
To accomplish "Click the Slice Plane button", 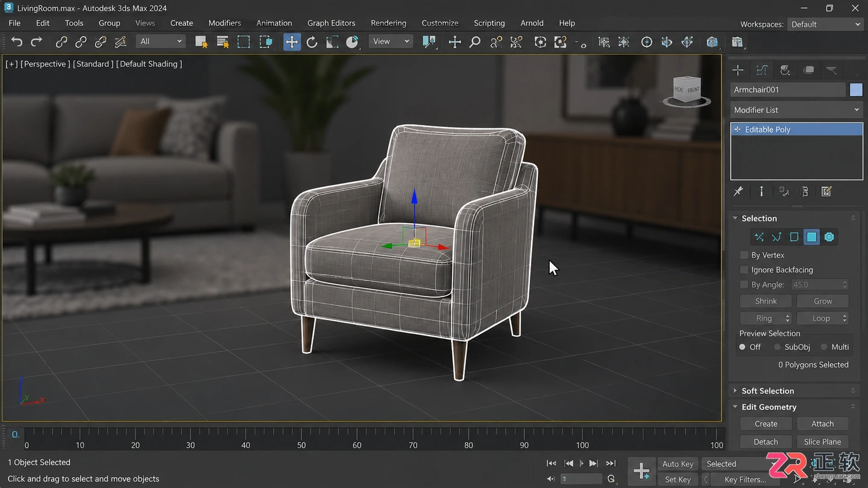I will click(x=822, y=442).
